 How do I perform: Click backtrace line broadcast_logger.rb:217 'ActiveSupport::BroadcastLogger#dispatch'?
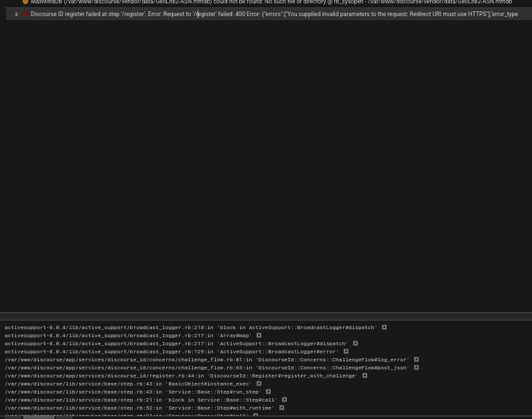point(176,344)
